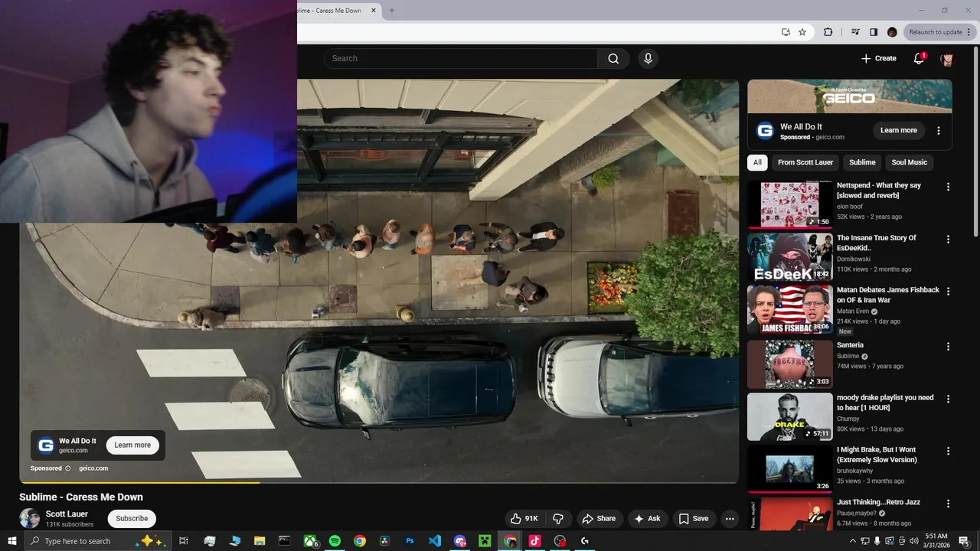
Task: Open the Windows Start menu
Action: click(11, 541)
